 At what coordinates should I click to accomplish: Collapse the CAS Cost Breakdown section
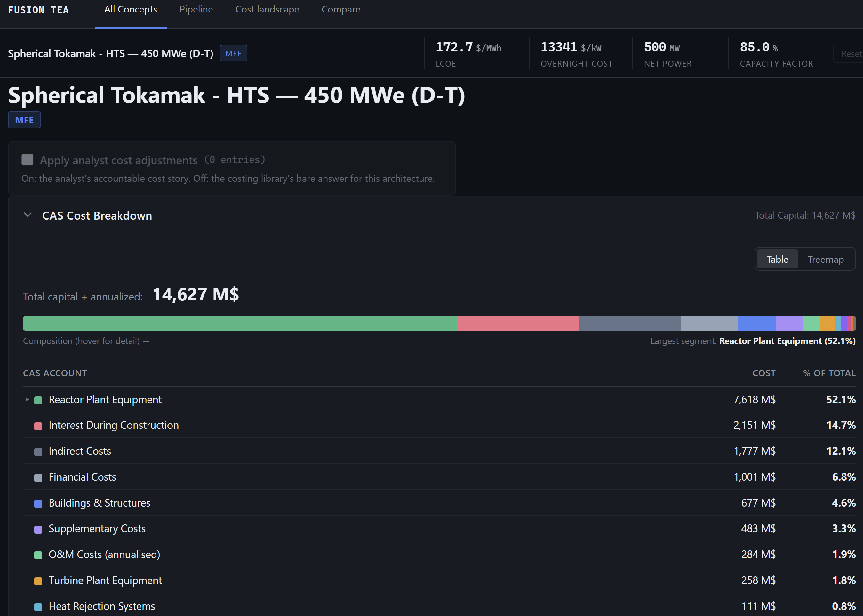point(28,215)
